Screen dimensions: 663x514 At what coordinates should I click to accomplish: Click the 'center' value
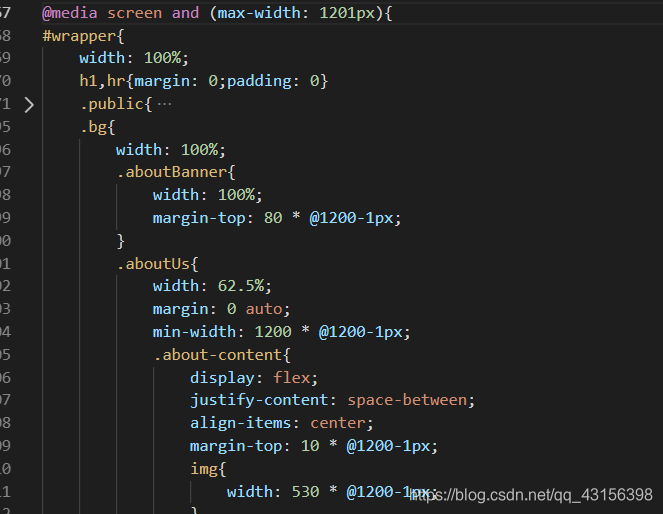338,423
